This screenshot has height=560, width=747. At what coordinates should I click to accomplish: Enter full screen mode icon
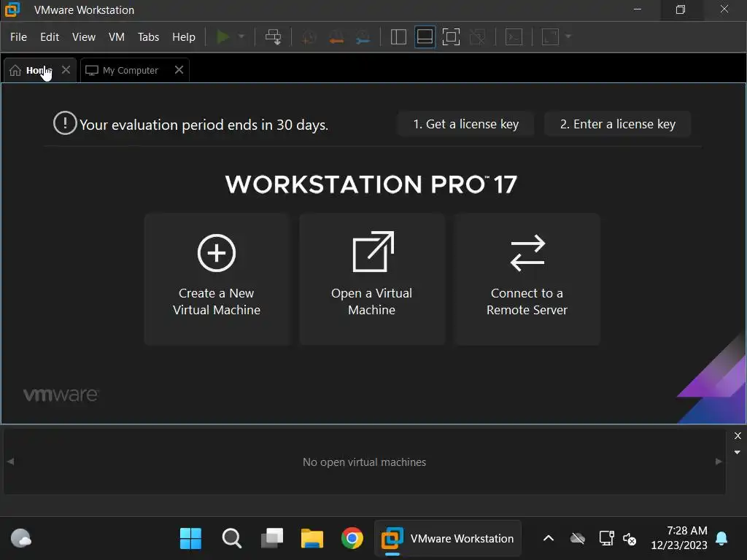(451, 36)
